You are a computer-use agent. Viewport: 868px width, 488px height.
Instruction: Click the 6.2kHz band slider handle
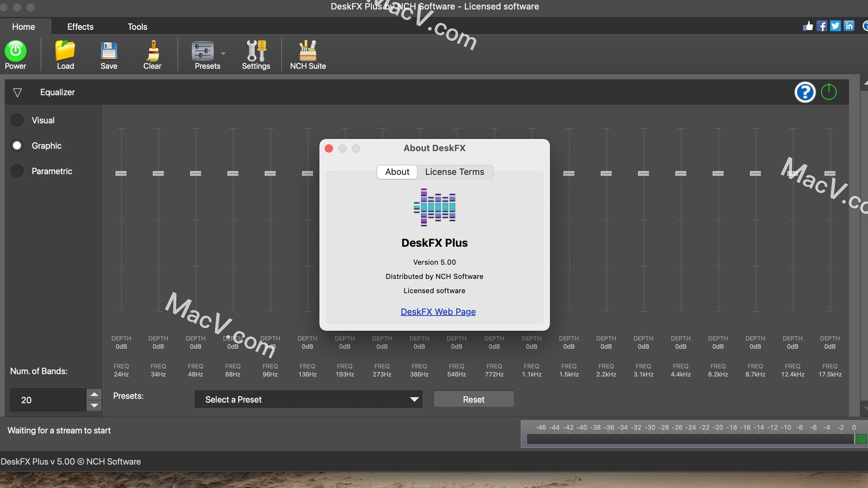[718, 174]
